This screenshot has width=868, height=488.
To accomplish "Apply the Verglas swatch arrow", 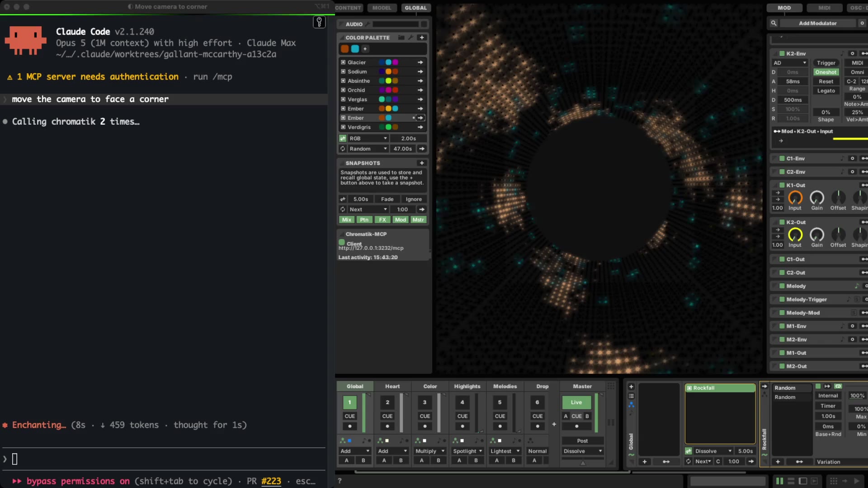I will [x=420, y=99].
